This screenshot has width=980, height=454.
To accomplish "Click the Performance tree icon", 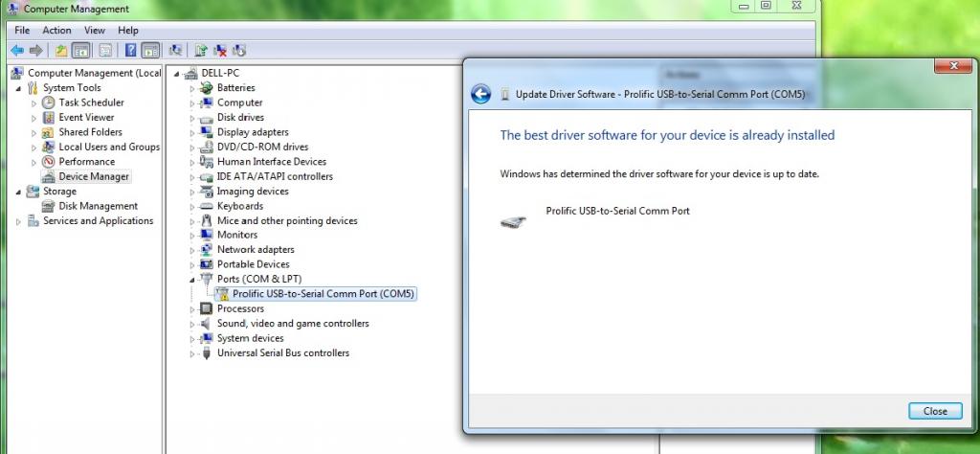I will [x=48, y=162].
